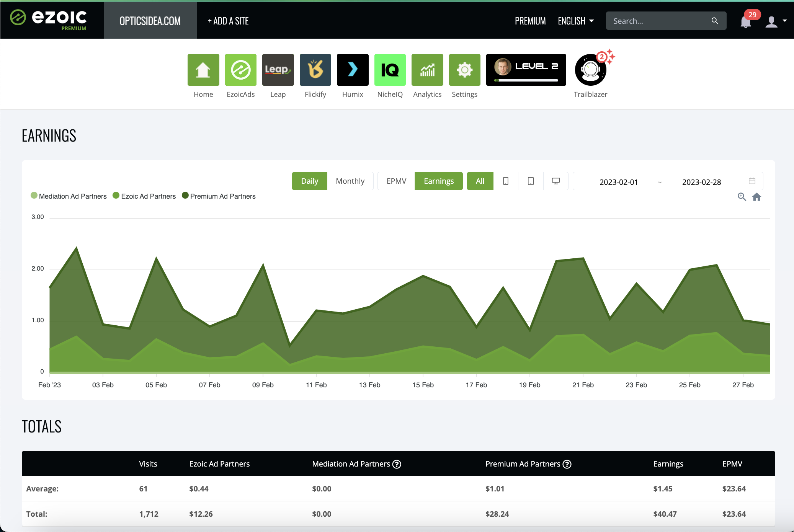Click the Analytics label
794x532 pixels.
tap(427, 95)
